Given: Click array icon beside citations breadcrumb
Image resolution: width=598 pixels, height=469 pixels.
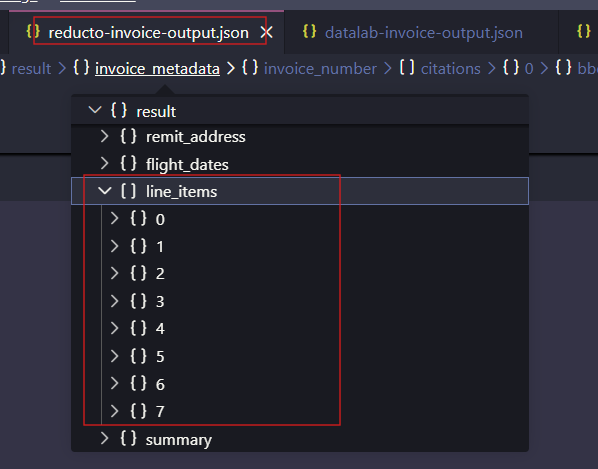Looking at the screenshot, I should (x=407, y=67).
